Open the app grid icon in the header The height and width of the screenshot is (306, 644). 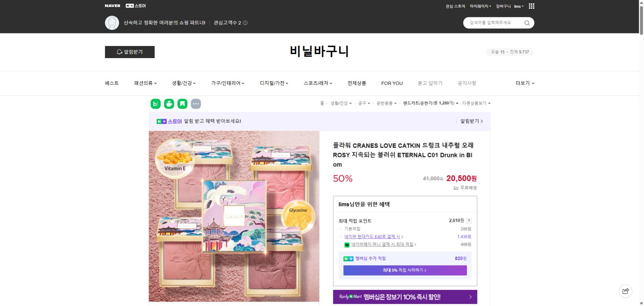coord(531,6)
